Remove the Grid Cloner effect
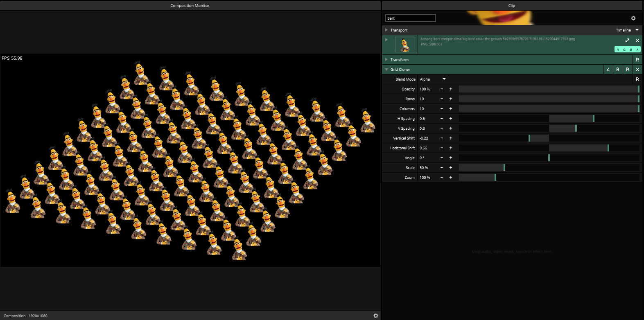This screenshot has width=644, height=320. tap(637, 70)
